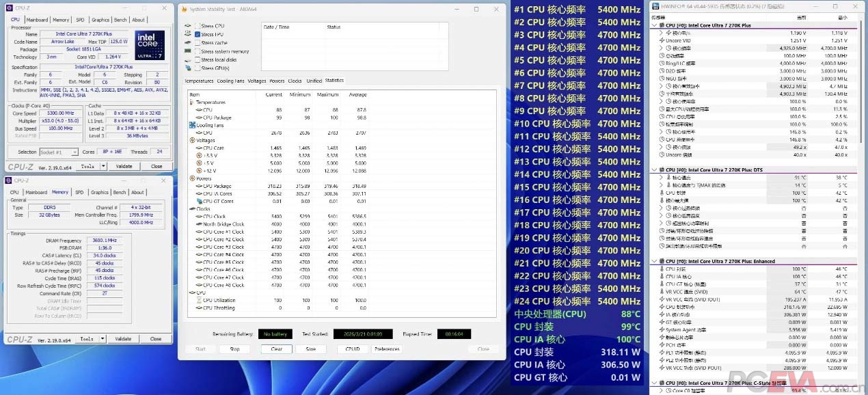Image resolution: width=868 pixels, height=395 pixels.
Task: Switch to the Unified tab in AIDA64
Action: click(x=314, y=81)
